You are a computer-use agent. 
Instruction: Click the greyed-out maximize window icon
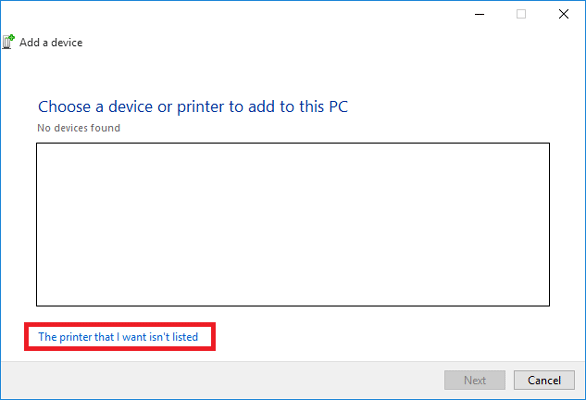[x=521, y=14]
